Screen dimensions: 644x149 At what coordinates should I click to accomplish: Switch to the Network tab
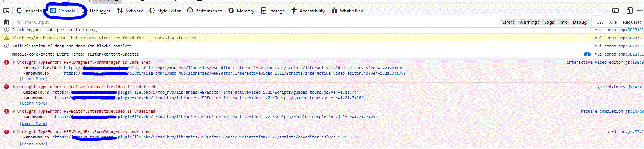tap(130, 11)
